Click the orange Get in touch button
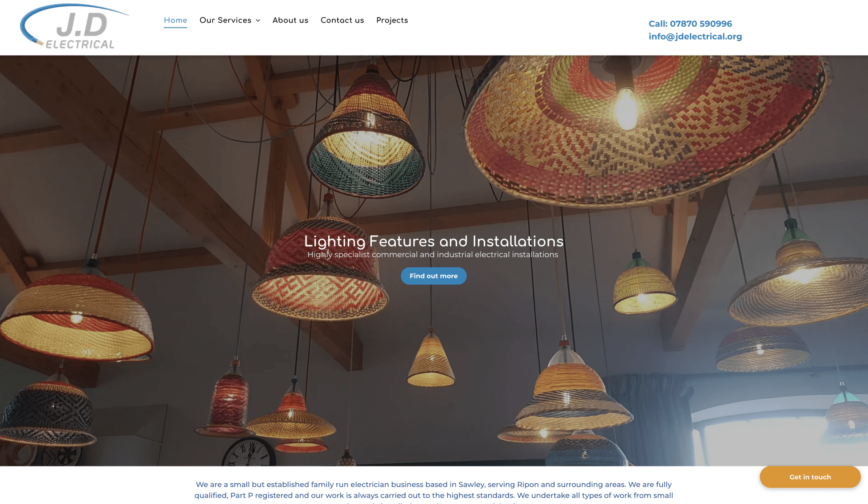Screen dimensions: 868x504 pyautogui.click(x=810, y=477)
